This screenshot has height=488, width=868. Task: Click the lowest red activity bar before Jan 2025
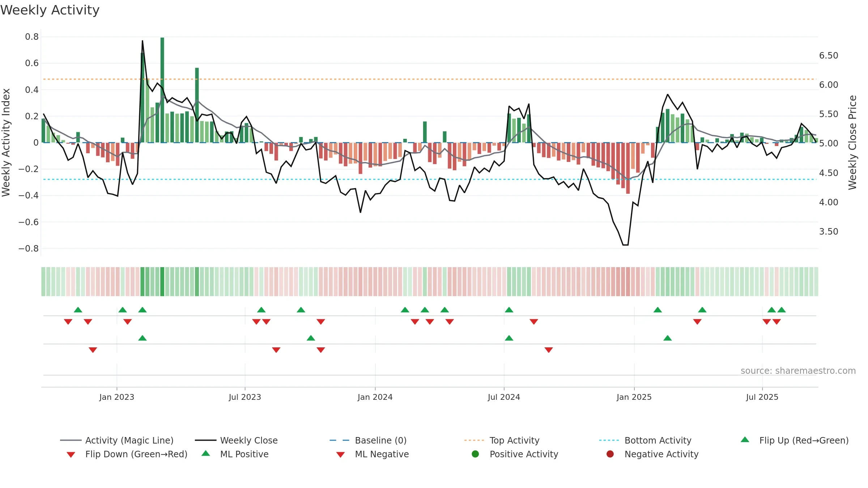628,168
